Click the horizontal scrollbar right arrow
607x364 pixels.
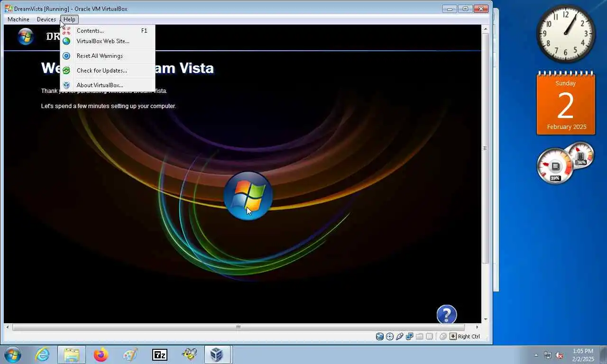[x=477, y=327]
